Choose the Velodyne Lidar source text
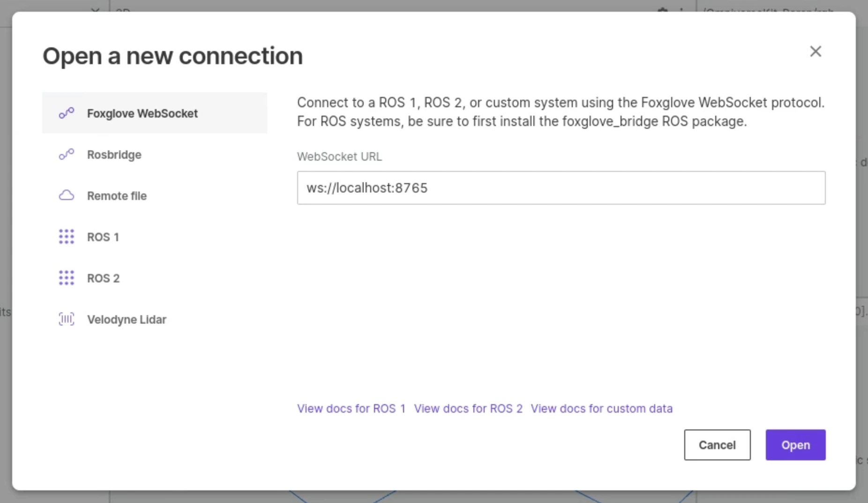Screen dimensions: 868x503 [x=127, y=319]
